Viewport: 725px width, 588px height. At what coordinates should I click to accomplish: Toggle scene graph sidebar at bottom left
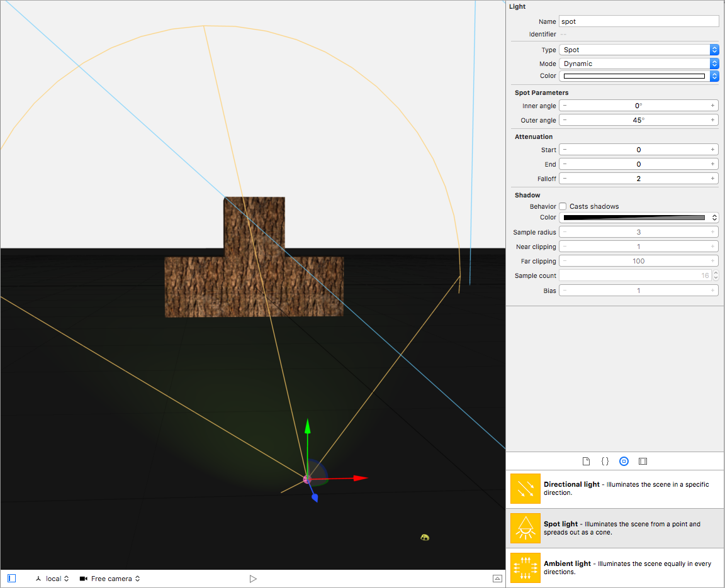(11, 579)
